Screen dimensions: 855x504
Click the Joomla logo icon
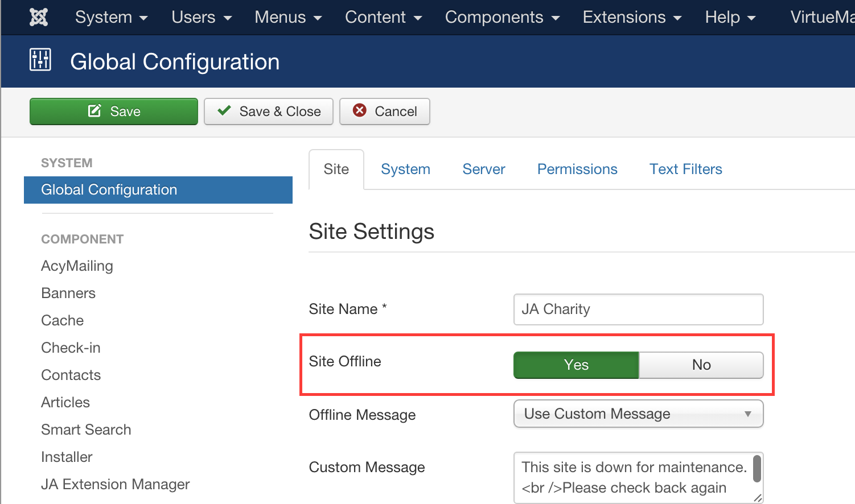(x=39, y=17)
